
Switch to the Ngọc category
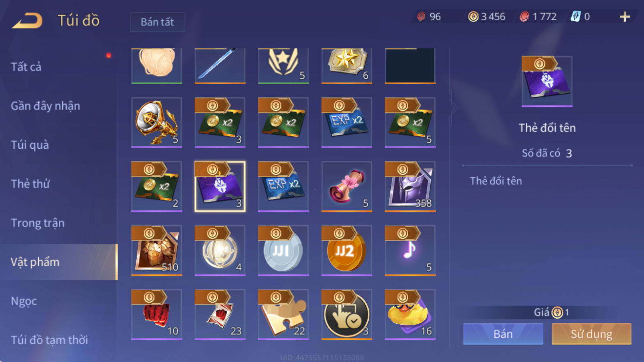(24, 301)
